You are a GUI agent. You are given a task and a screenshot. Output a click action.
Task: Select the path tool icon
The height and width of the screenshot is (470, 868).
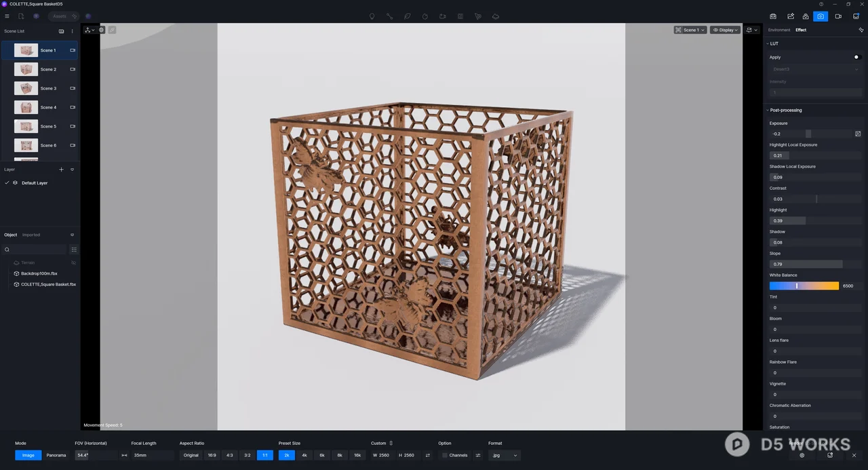389,16
